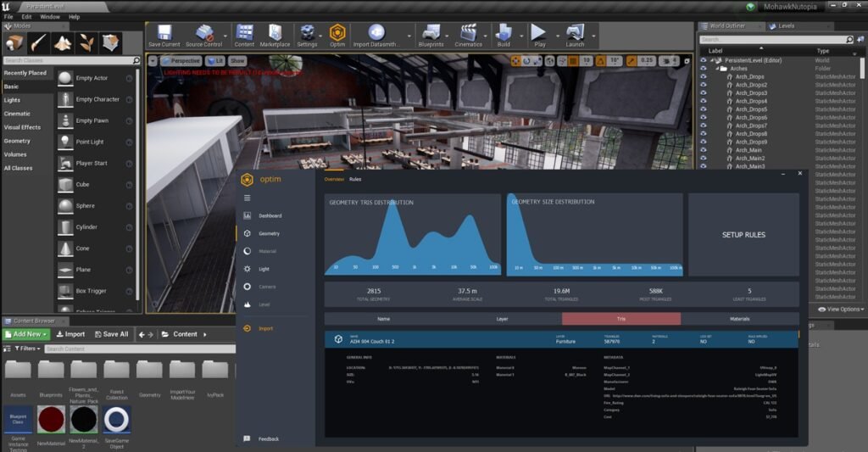Select dark red NewMaterial swatch asset

(51, 419)
